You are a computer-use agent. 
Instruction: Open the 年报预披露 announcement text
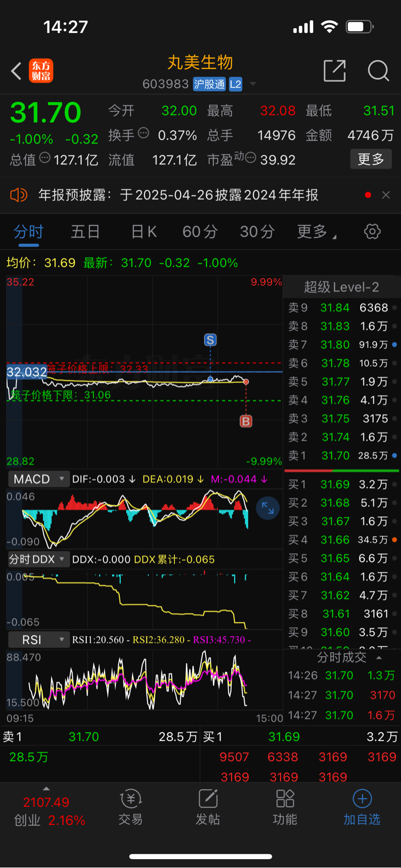click(x=178, y=195)
